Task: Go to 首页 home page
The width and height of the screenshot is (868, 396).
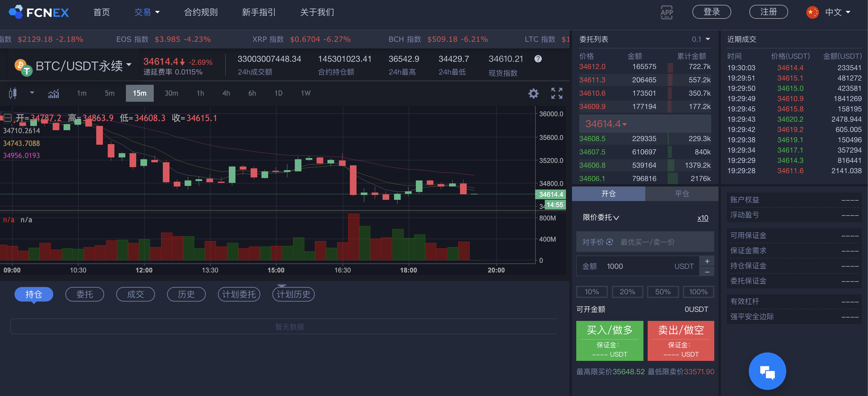Action: coord(101,12)
